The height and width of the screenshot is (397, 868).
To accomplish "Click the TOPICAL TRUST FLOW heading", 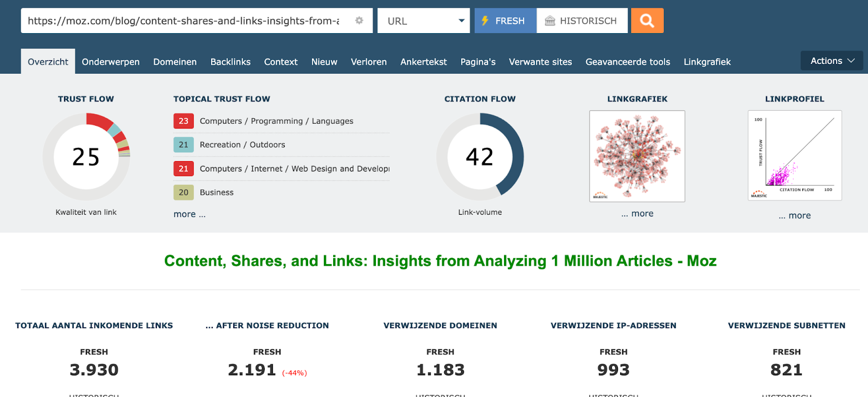I will coord(222,99).
